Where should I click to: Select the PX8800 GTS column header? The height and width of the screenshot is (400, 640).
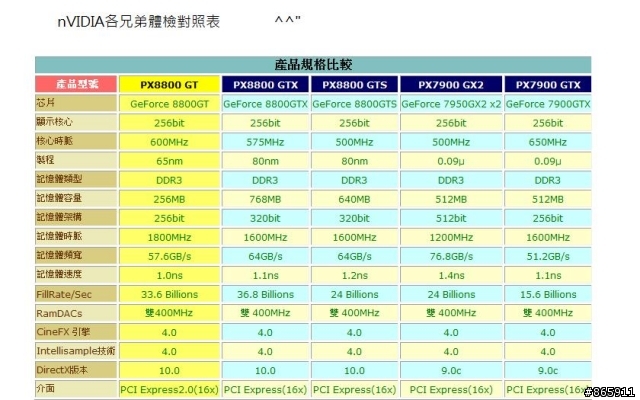354,85
